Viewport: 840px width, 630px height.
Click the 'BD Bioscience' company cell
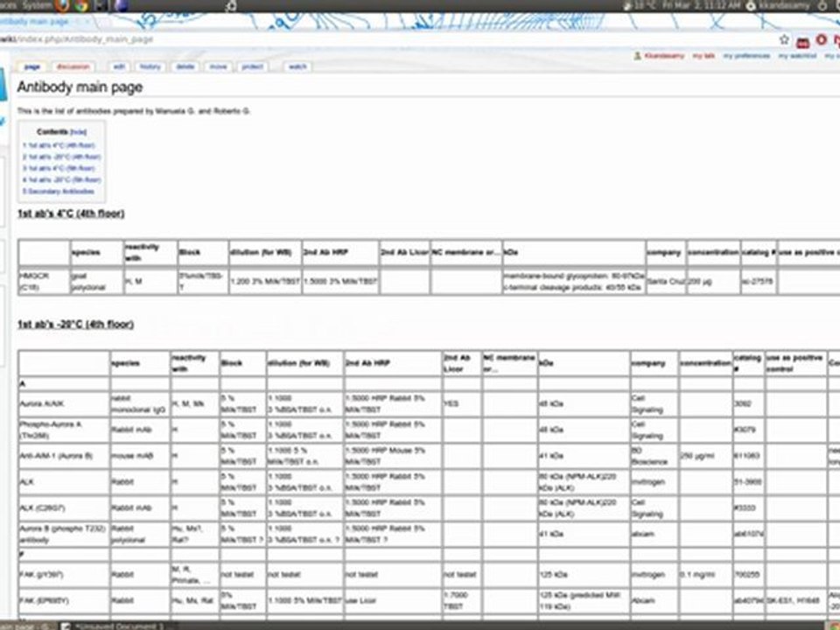tap(654, 456)
